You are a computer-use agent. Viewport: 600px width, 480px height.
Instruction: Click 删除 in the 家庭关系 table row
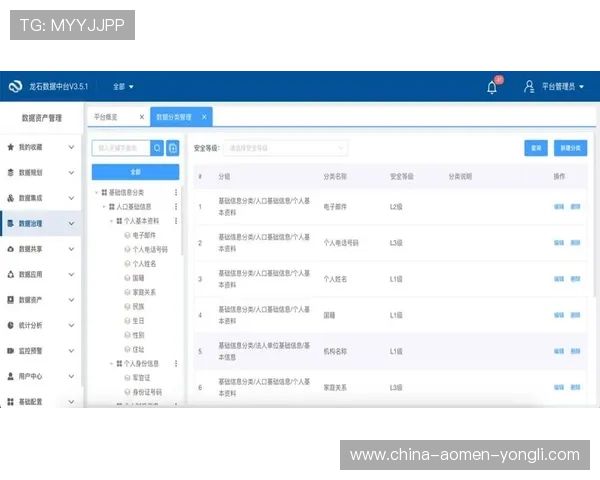point(575,387)
